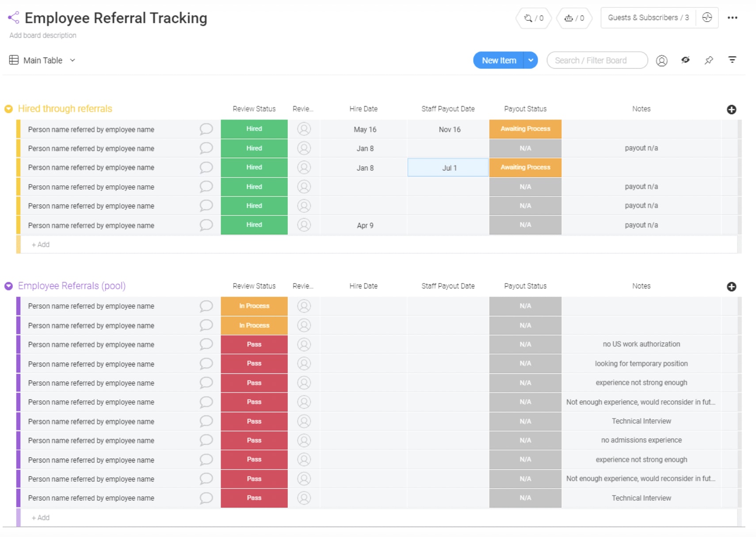
Task: Collapse the Employee Referrals pool group
Action: pos(8,286)
